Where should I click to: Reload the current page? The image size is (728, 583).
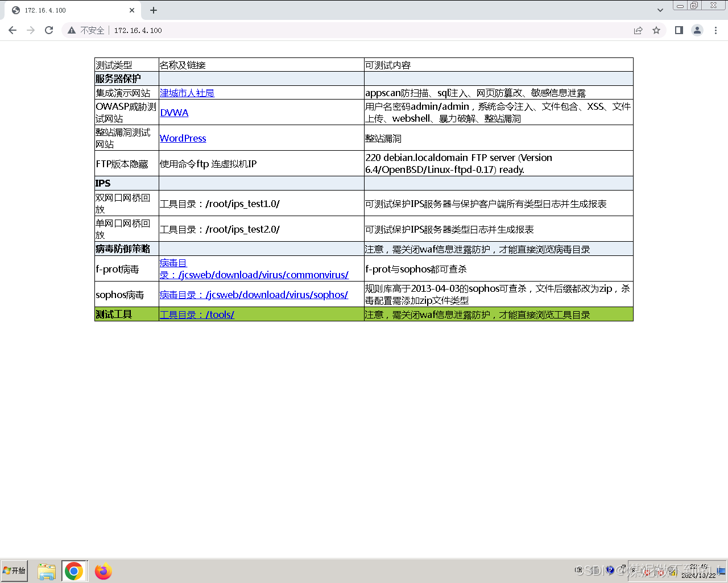pos(49,30)
